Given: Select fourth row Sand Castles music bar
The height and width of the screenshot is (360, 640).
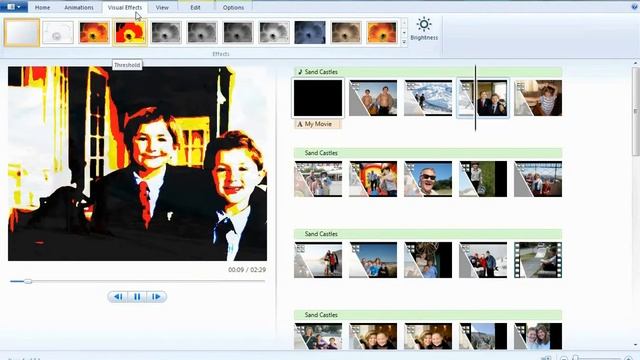Looking at the screenshot, I should [x=428, y=315].
